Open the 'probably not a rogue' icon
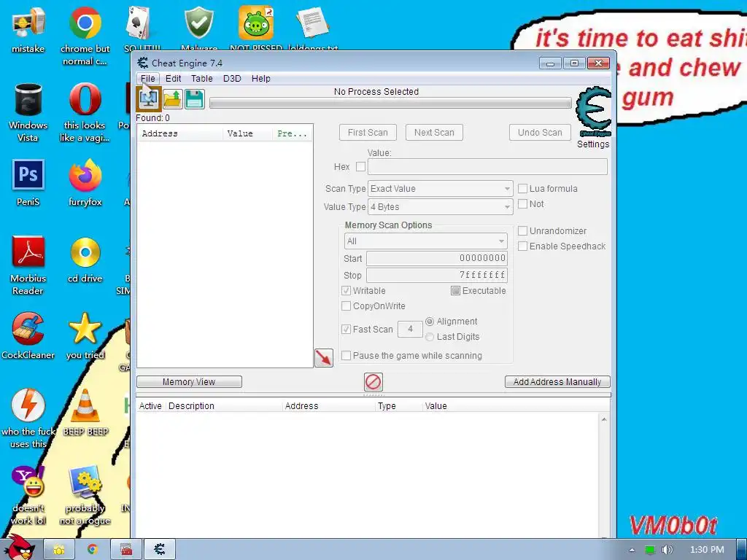The image size is (747, 560). click(85, 495)
